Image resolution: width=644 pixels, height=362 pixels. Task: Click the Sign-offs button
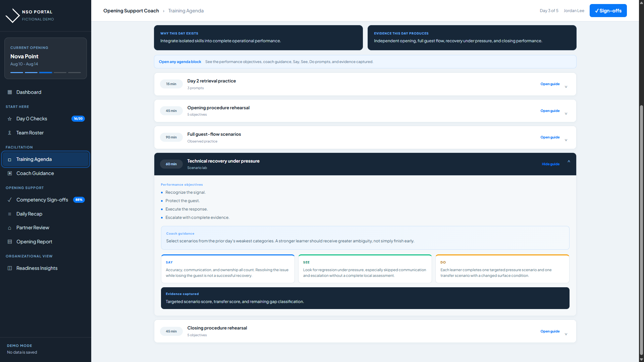[608, 11]
